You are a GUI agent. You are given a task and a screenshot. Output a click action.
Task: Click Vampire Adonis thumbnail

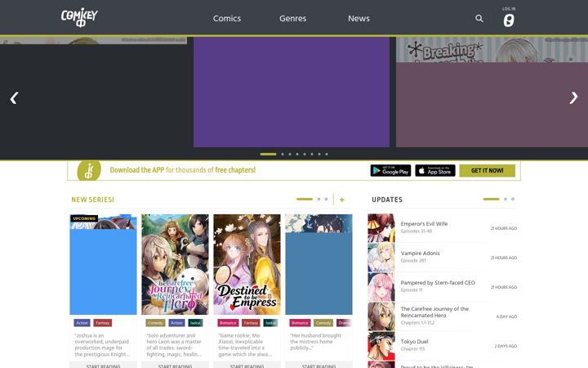tap(381, 258)
